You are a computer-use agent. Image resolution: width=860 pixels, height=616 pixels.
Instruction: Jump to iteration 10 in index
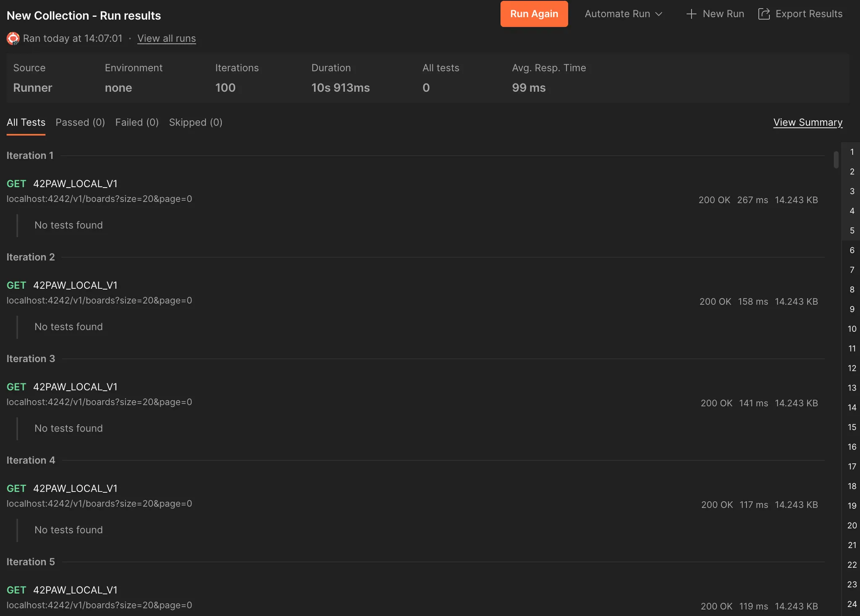pos(852,329)
